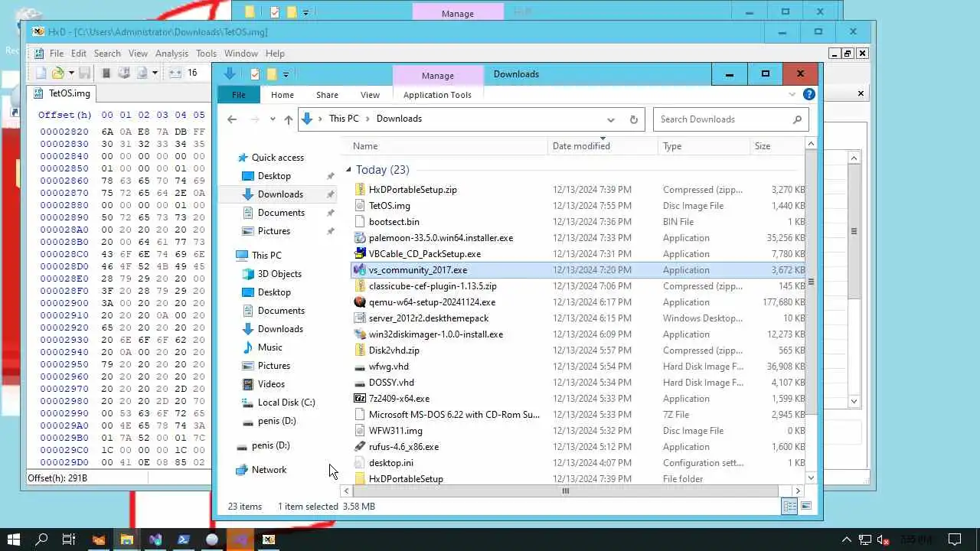
Task: Click the HxD window vertical scrollbar thumb
Action: [854, 231]
